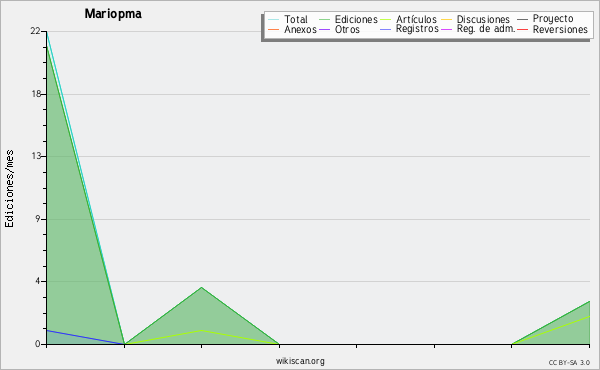Click the blue Registros color line swatch
The image size is (600, 370).
pos(386,29)
